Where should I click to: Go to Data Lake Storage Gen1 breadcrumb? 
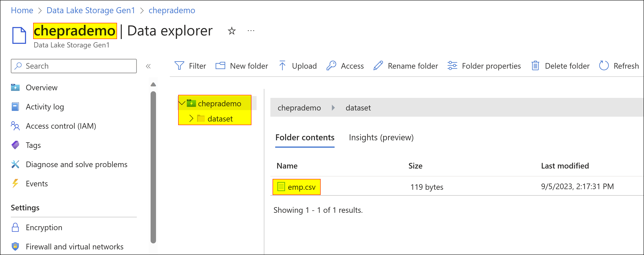pyautogui.click(x=91, y=10)
